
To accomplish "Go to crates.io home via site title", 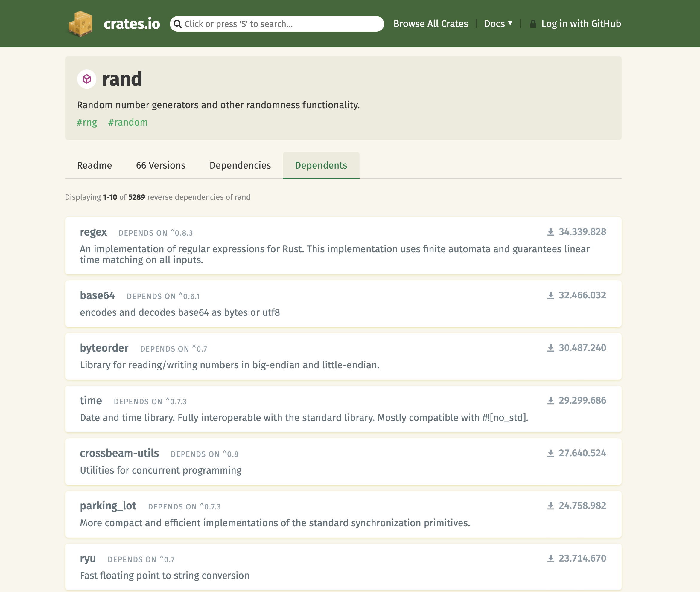I will (x=132, y=24).
